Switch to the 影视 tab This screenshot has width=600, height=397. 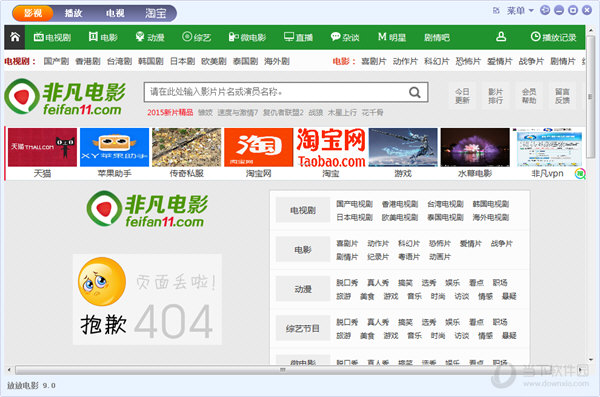(x=33, y=13)
